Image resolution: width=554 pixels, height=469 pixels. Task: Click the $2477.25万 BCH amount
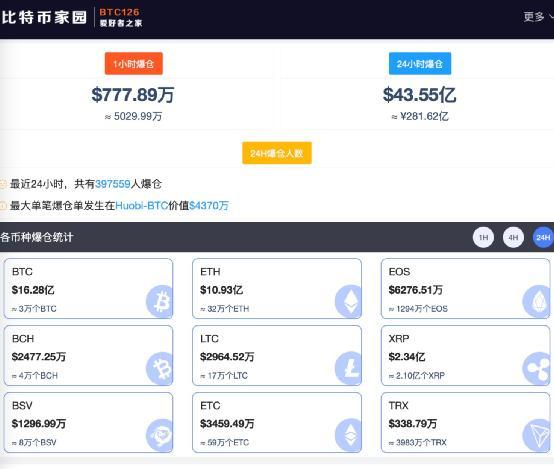tap(39, 357)
